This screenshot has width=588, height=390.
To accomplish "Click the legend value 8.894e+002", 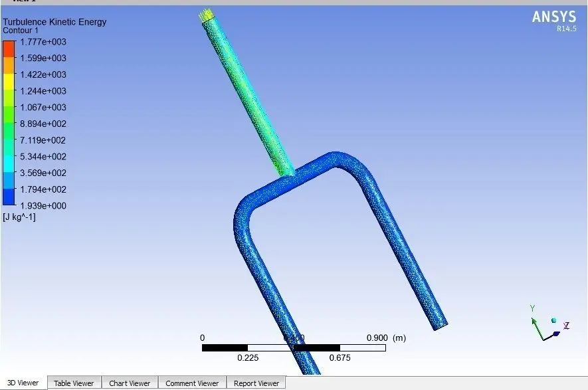I will tap(43, 124).
